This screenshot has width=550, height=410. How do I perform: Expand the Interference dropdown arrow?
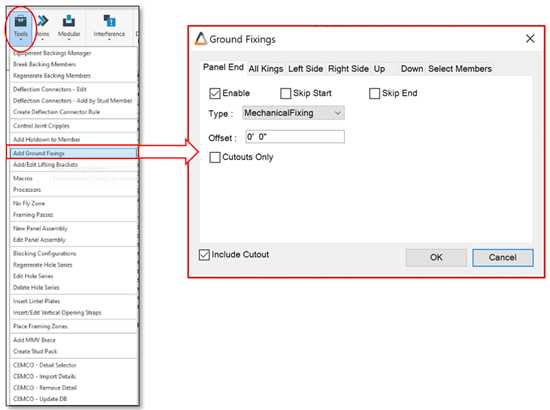(x=109, y=40)
